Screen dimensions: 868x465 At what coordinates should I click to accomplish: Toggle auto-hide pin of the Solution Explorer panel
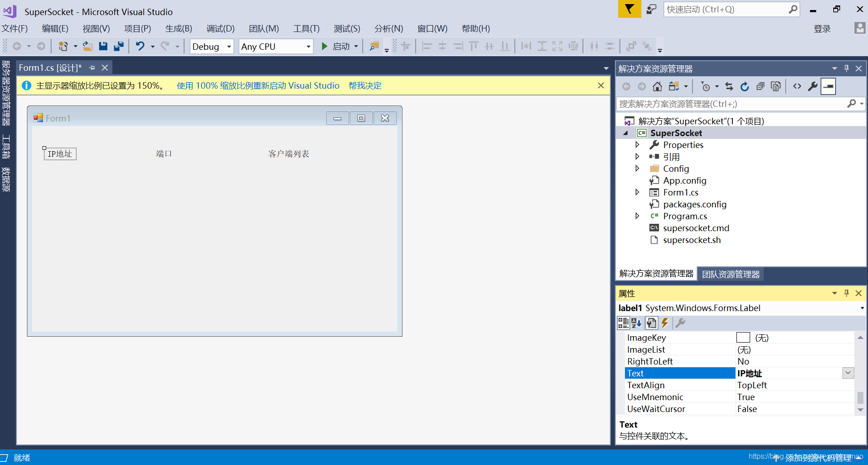(847, 68)
